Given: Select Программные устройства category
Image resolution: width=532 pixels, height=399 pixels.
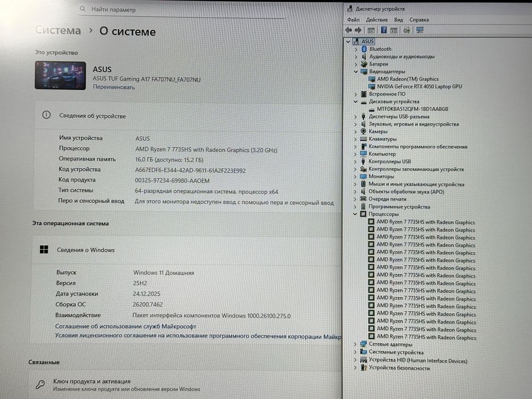Looking at the screenshot, I should coord(399,206).
